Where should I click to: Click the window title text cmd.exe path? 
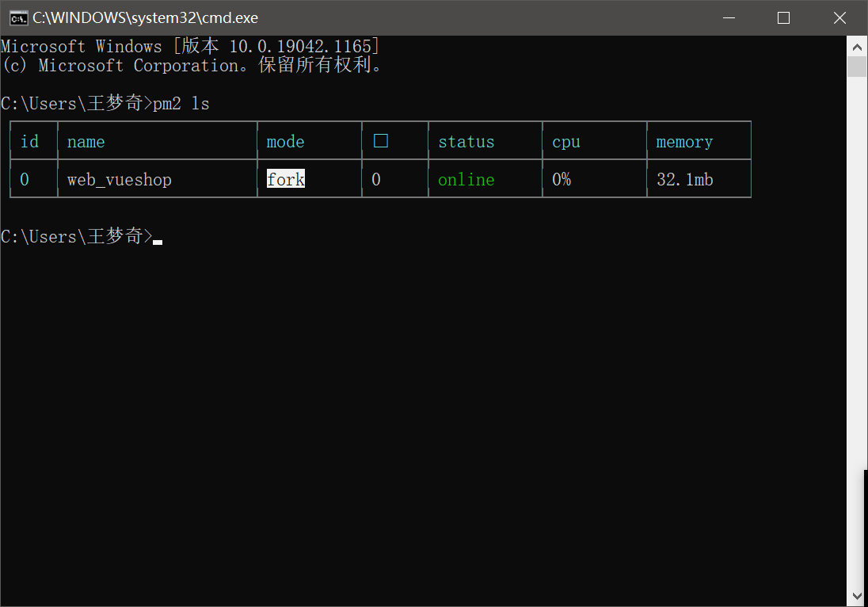145,17
